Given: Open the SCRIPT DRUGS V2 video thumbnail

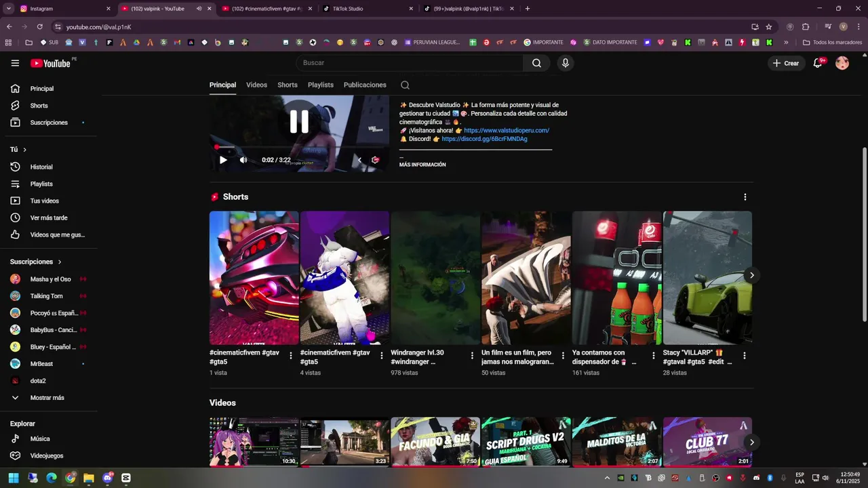Looking at the screenshot, I should [x=526, y=442].
